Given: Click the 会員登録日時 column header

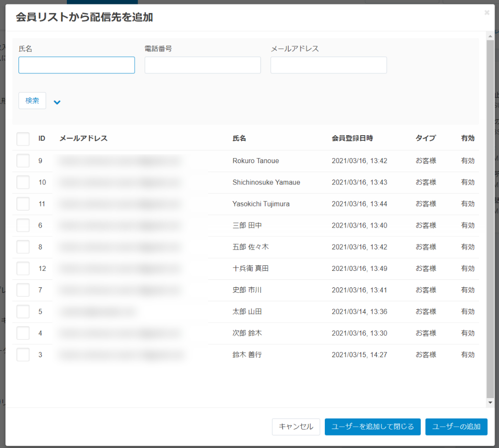Looking at the screenshot, I should click(352, 138).
